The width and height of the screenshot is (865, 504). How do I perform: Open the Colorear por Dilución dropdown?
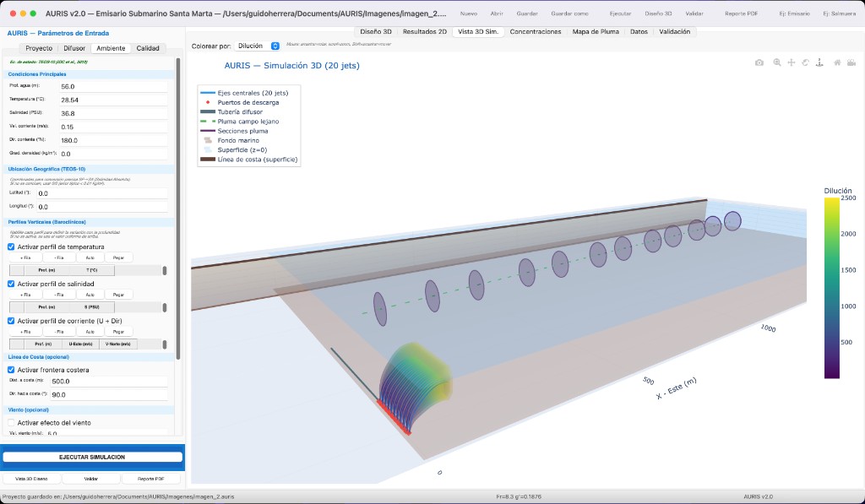[257, 46]
